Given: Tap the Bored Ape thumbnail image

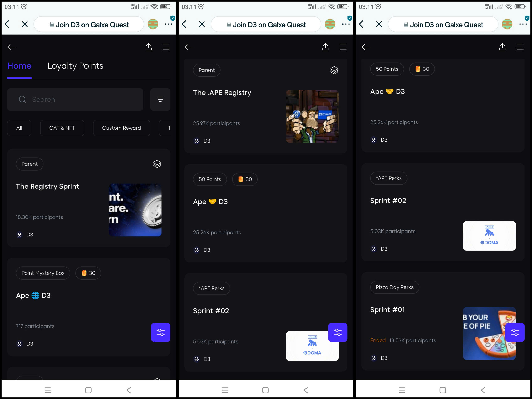Looking at the screenshot, I should [x=312, y=116].
